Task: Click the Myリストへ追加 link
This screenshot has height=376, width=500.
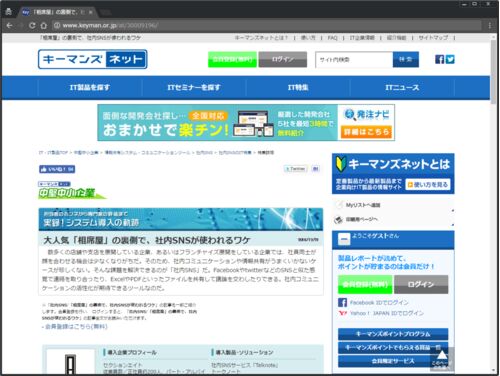Action: pos(363,205)
